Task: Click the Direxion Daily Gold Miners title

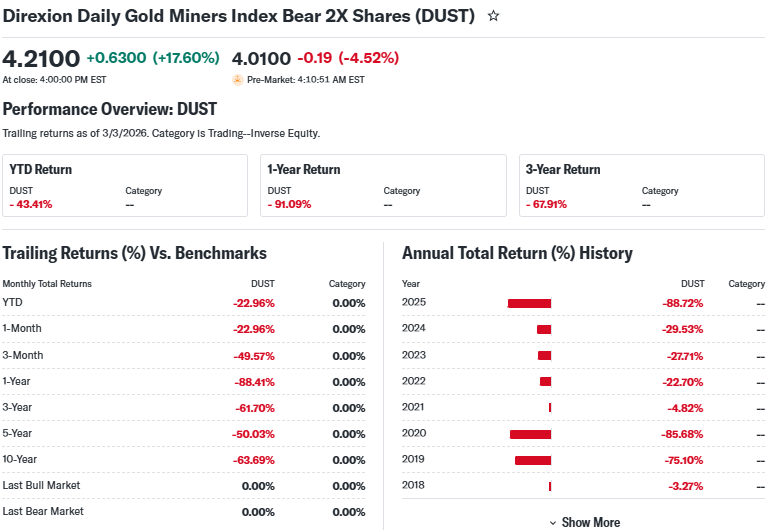Action: pyautogui.click(x=239, y=16)
